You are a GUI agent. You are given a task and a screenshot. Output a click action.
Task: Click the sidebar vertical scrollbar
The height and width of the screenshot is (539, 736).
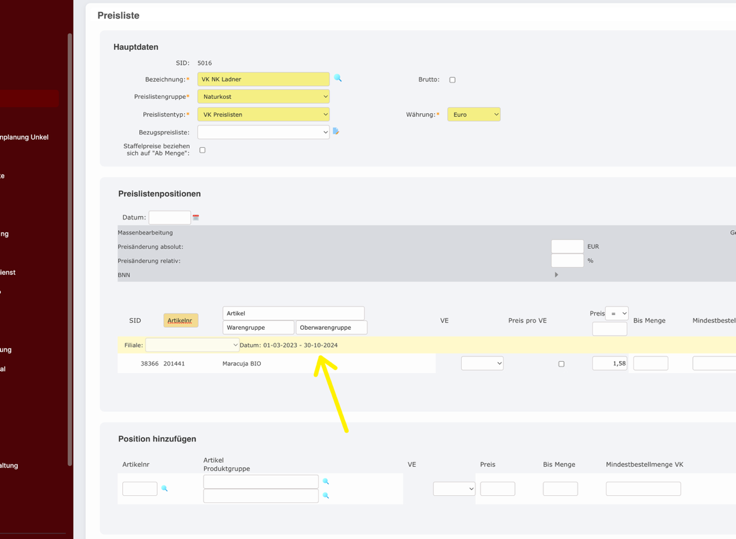pyautogui.click(x=69, y=250)
